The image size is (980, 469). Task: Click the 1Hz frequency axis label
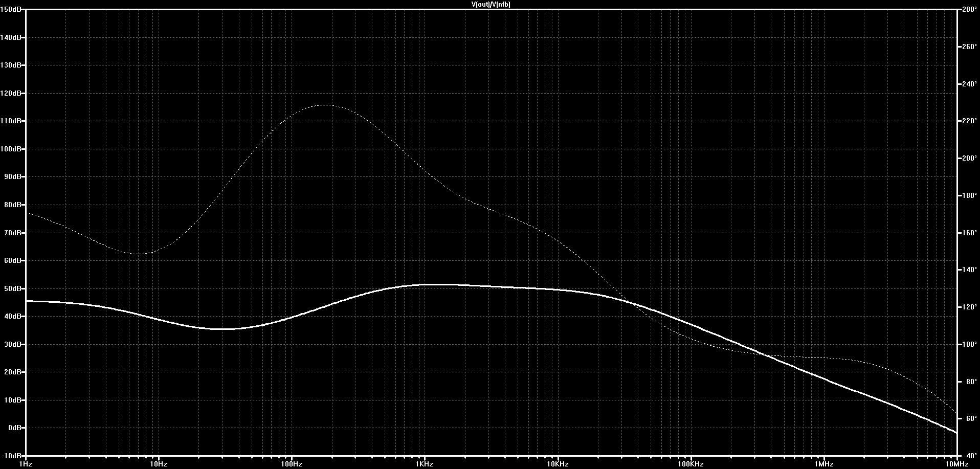pyautogui.click(x=26, y=464)
